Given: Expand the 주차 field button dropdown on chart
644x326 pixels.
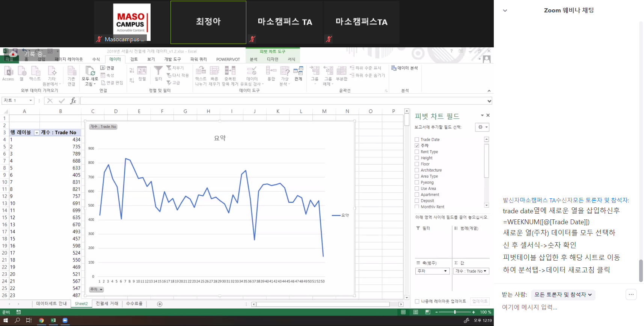Looking at the screenshot, I should (96, 290).
